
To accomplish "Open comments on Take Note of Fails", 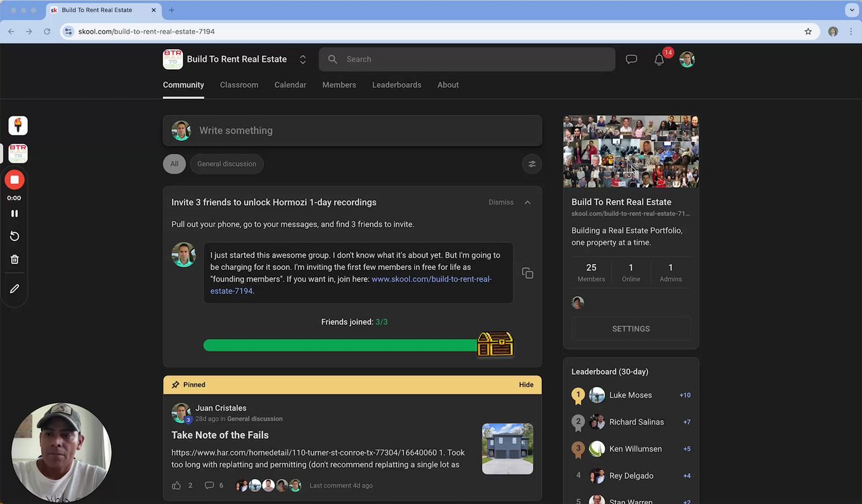I will [209, 485].
